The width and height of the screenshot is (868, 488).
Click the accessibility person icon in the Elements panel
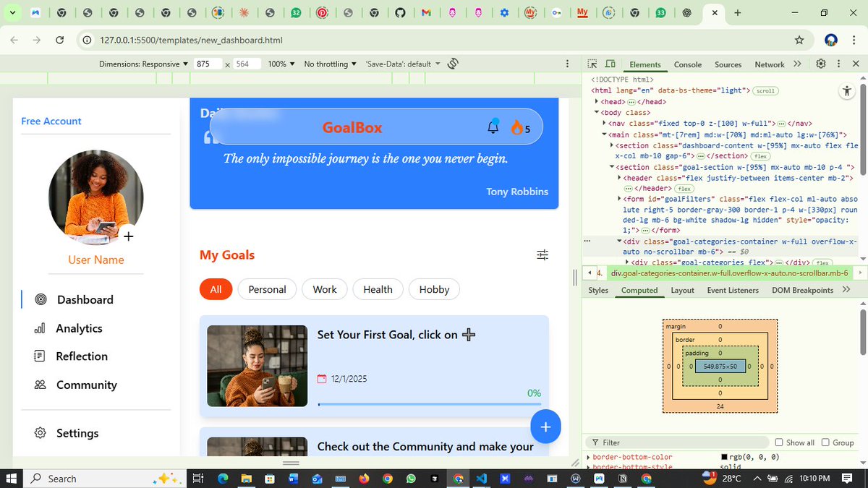(x=847, y=90)
